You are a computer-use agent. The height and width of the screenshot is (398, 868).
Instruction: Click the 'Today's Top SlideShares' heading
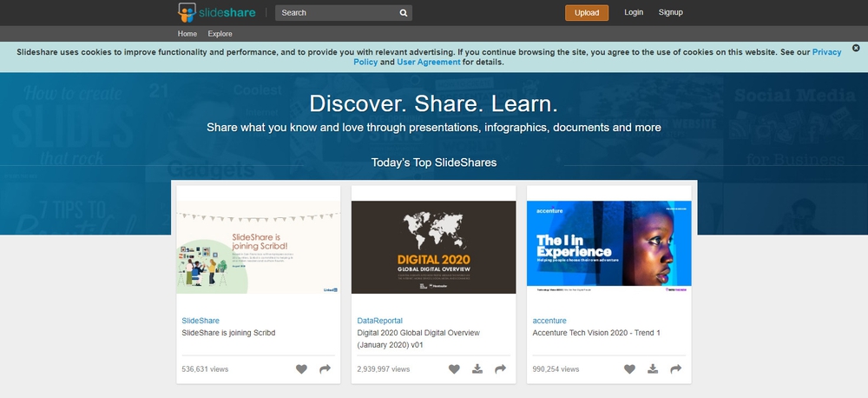433,163
